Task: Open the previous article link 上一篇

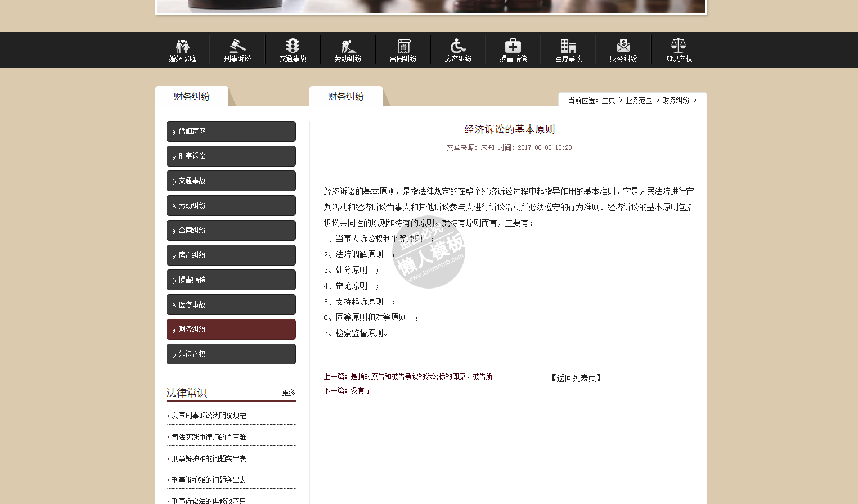Action: click(x=421, y=377)
